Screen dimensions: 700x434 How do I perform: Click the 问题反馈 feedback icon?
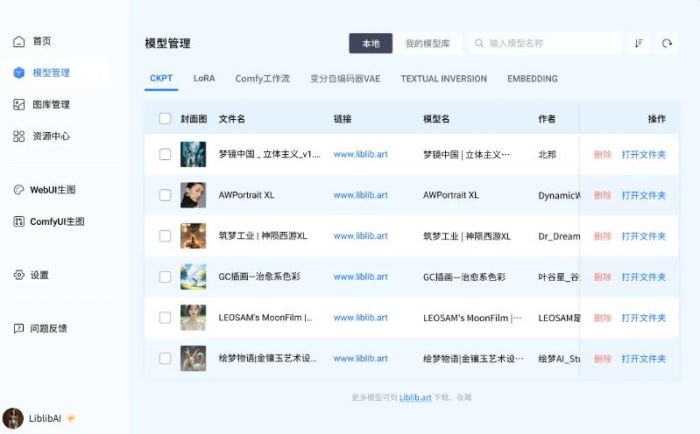(18, 329)
